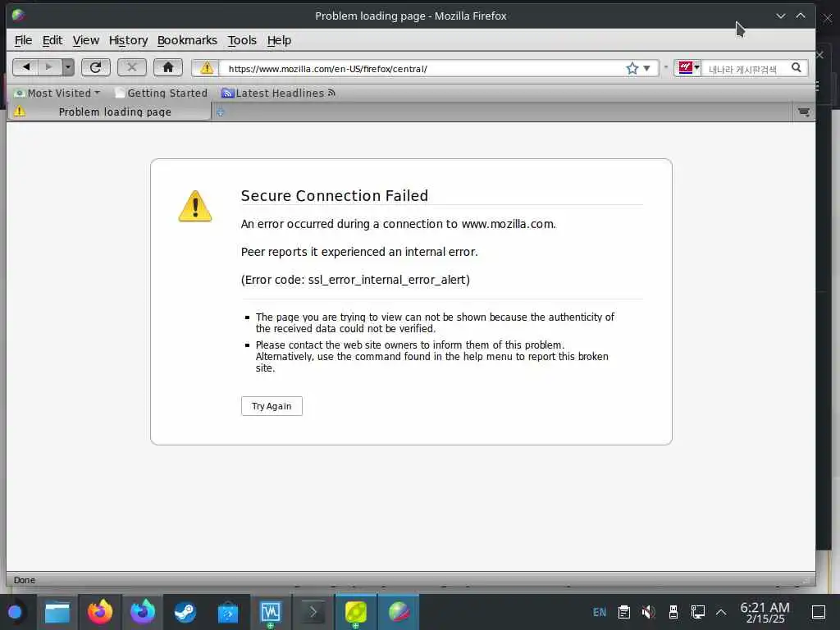Open the History menu
The height and width of the screenshot is (630, 840).
pos(128,40)
